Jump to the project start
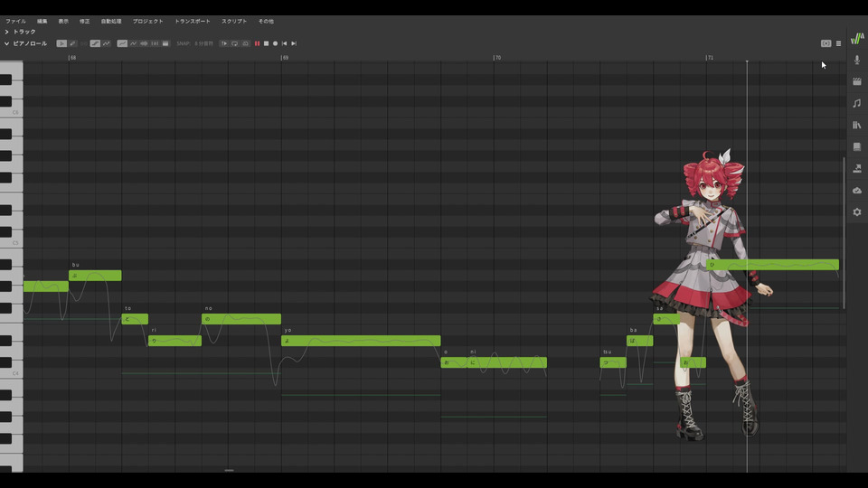Image resolution: width=868 pixels, height=488 pixels. 285,43
